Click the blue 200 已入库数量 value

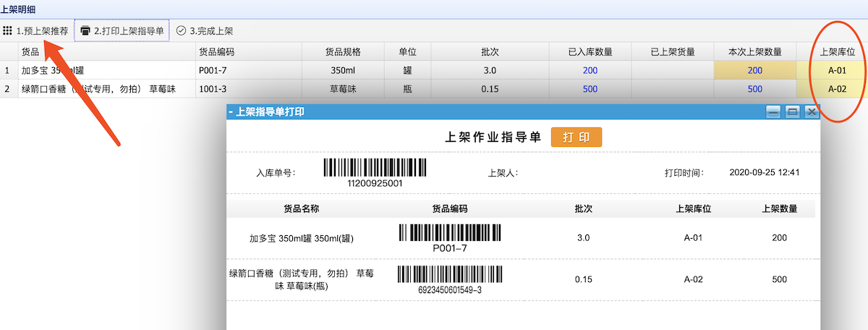(590, 70)
